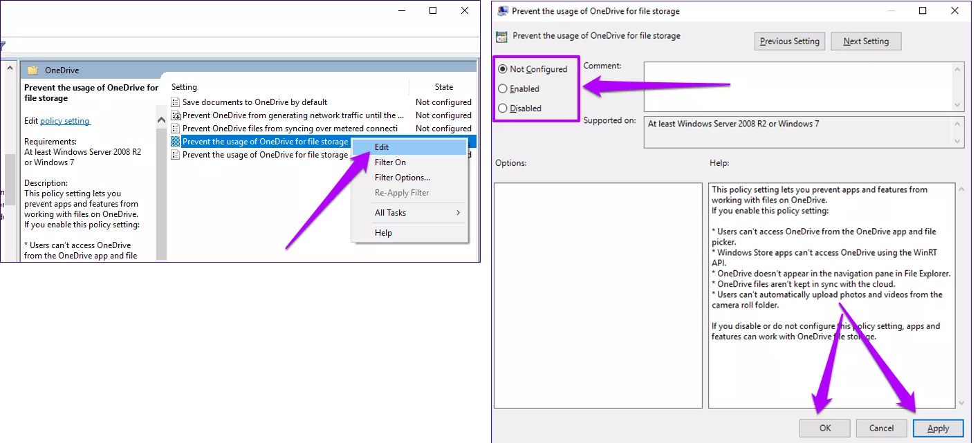Select Help in the context menu
Screen dimensions: 980x443
pyautogui.click(x=409, y=233)
